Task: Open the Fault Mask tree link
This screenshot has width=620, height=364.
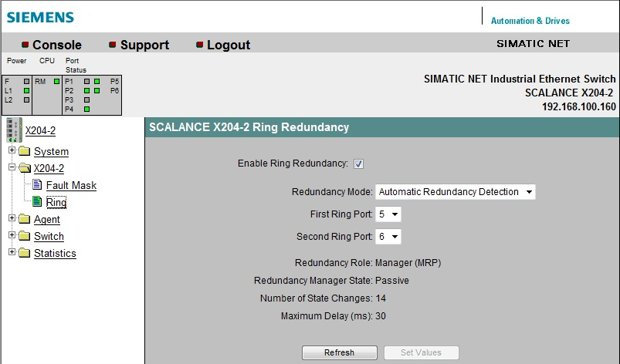Action: coord(71,186)
